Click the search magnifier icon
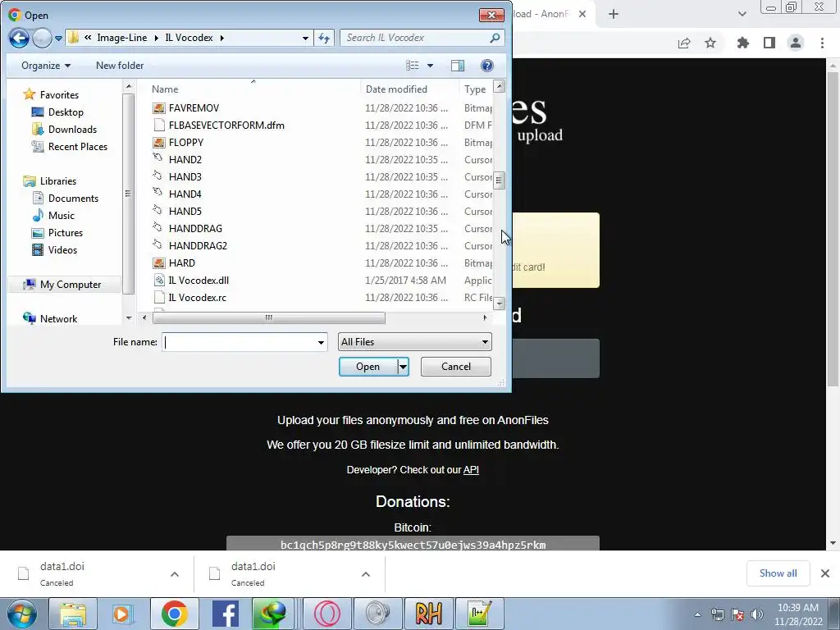This screenshot has height=630, width=840. tap(495, 38)
